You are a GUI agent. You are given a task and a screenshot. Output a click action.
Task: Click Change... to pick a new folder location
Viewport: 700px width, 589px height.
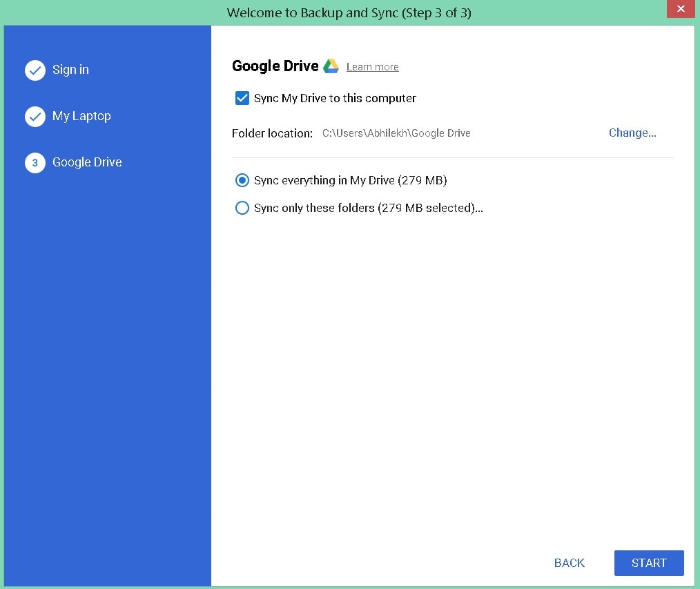(632, 133)
